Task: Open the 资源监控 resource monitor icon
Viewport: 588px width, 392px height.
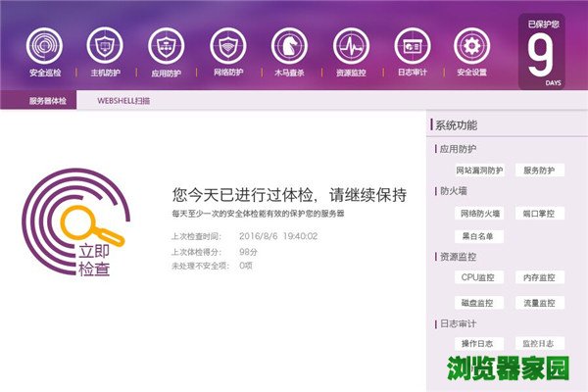Action: click(350, 45)
